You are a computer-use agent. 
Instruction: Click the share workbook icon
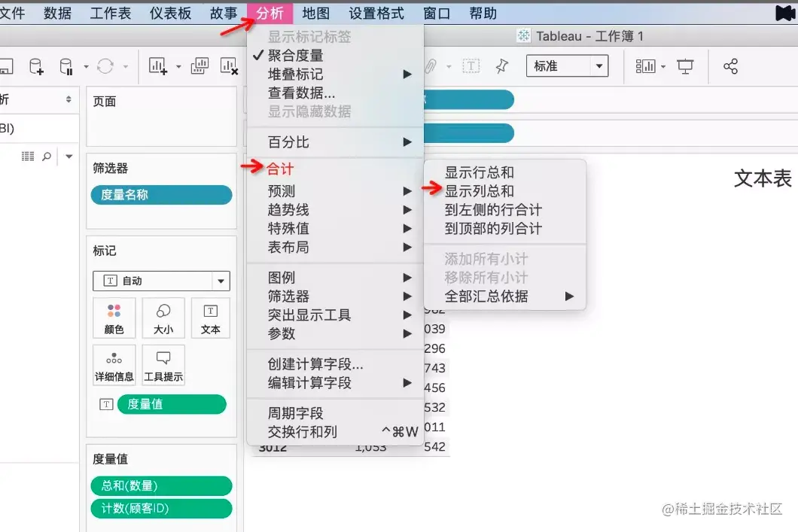[x=730, y=66]
